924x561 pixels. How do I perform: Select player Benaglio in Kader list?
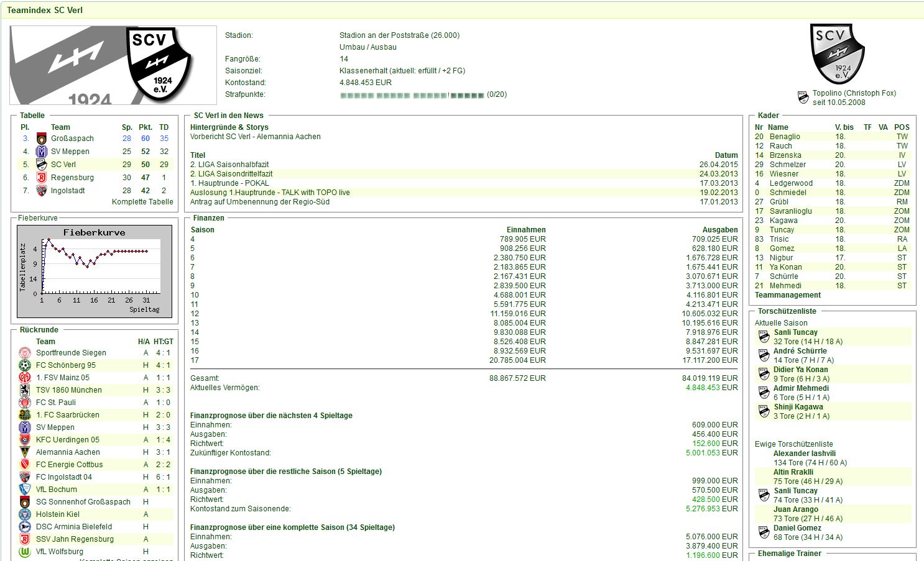pos(785,137)
